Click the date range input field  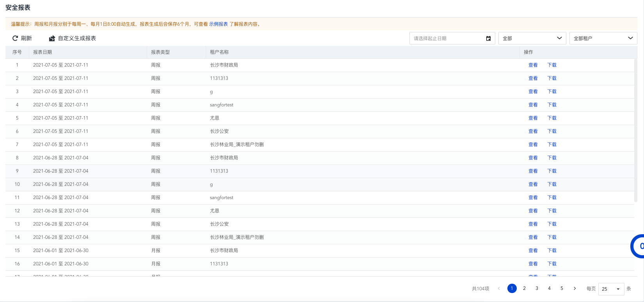click(x=447, y=38)
